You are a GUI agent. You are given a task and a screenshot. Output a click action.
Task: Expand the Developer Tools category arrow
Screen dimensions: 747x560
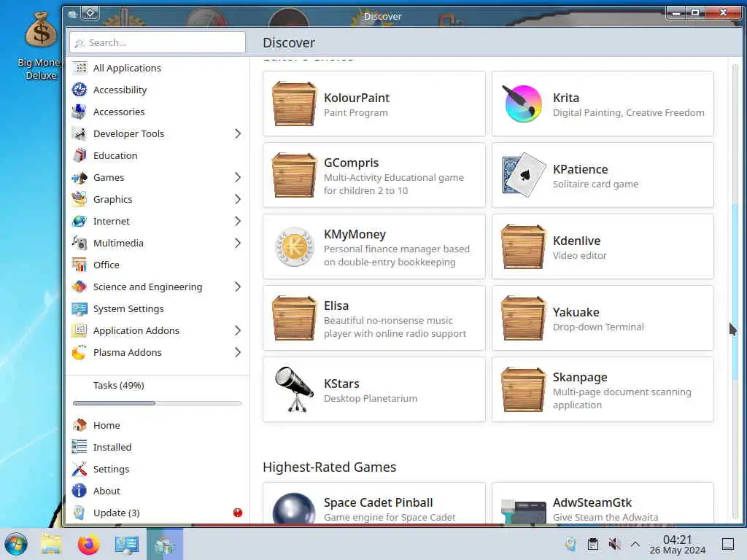tap(238, 134)
